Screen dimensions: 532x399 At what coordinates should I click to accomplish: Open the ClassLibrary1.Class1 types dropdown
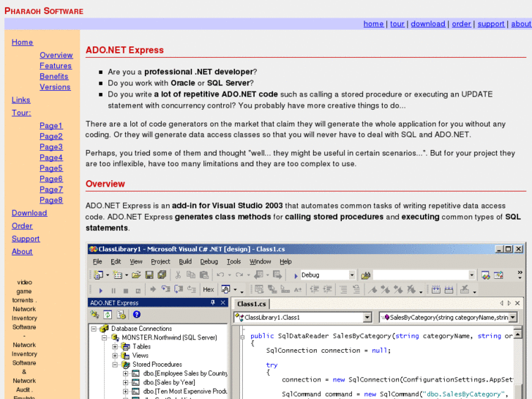click(367, 318)
